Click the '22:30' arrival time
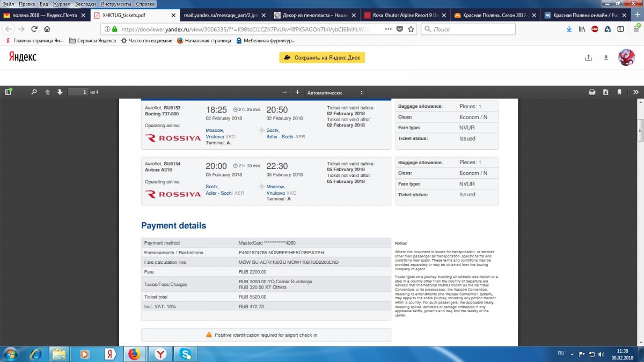 pyautogui.click(x=277, y=166)
